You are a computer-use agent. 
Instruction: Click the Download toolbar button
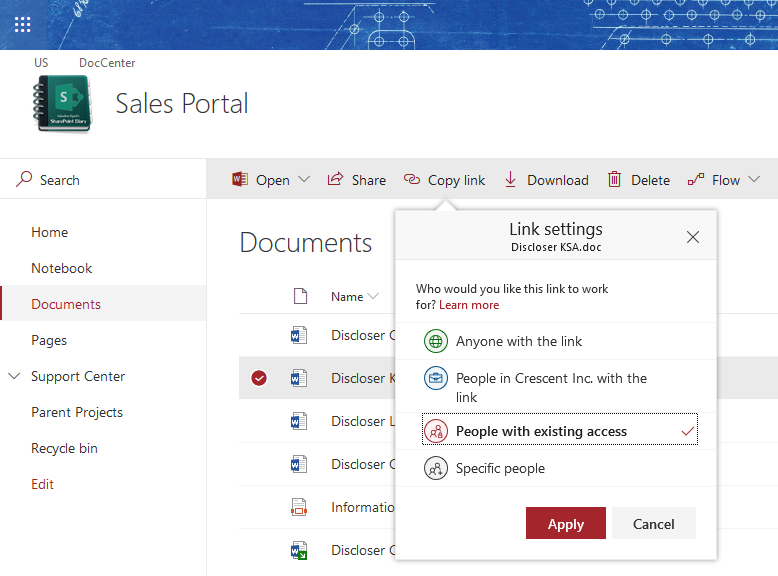[546, 179]
